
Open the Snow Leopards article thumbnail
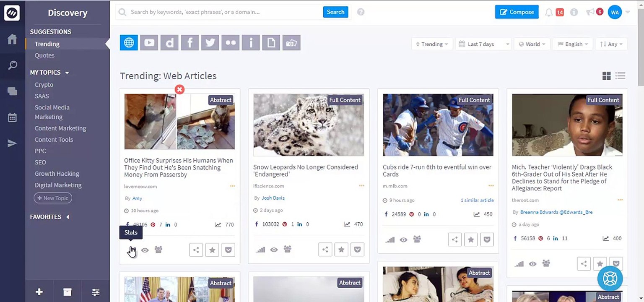coord(309,125)
